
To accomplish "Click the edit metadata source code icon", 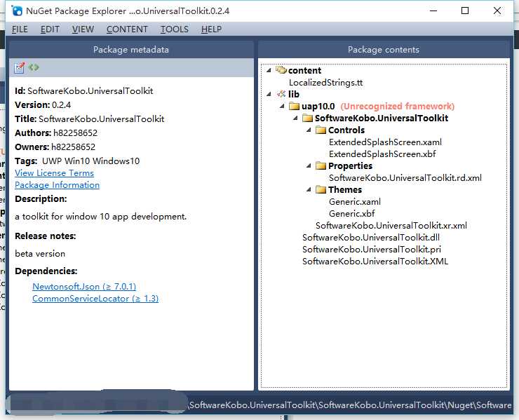I will [34, 67].
